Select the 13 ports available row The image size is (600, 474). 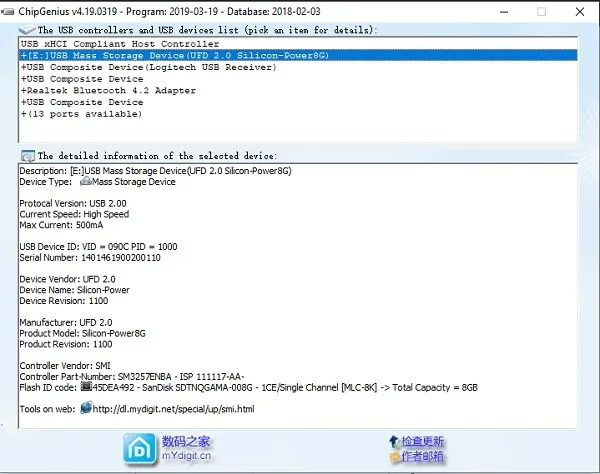(298, 114)
